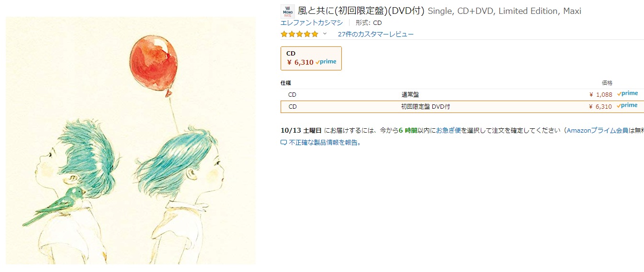644x272 pixels.
Task: Select the 通常盤 edition option
Action: click(x=410, y=94)
